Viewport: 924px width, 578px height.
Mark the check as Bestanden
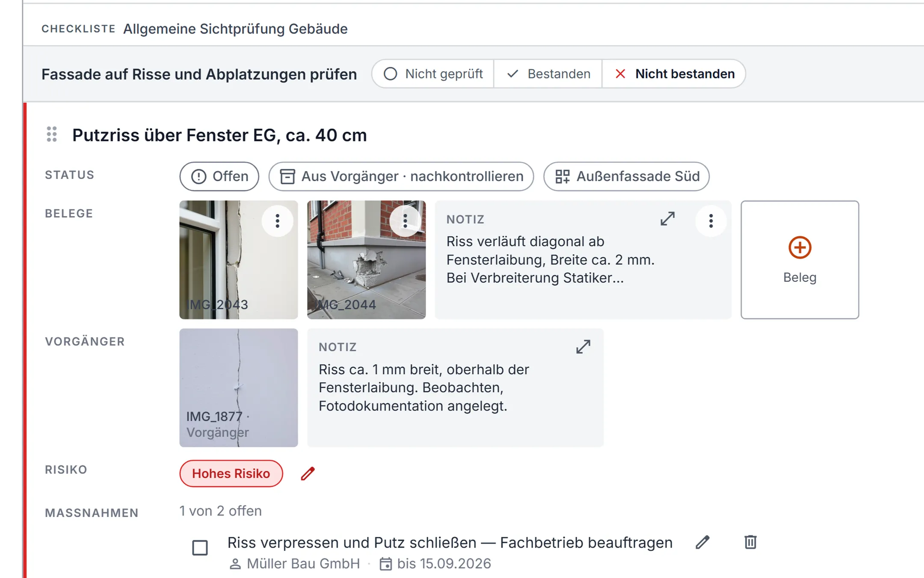(x=548, y=74)
